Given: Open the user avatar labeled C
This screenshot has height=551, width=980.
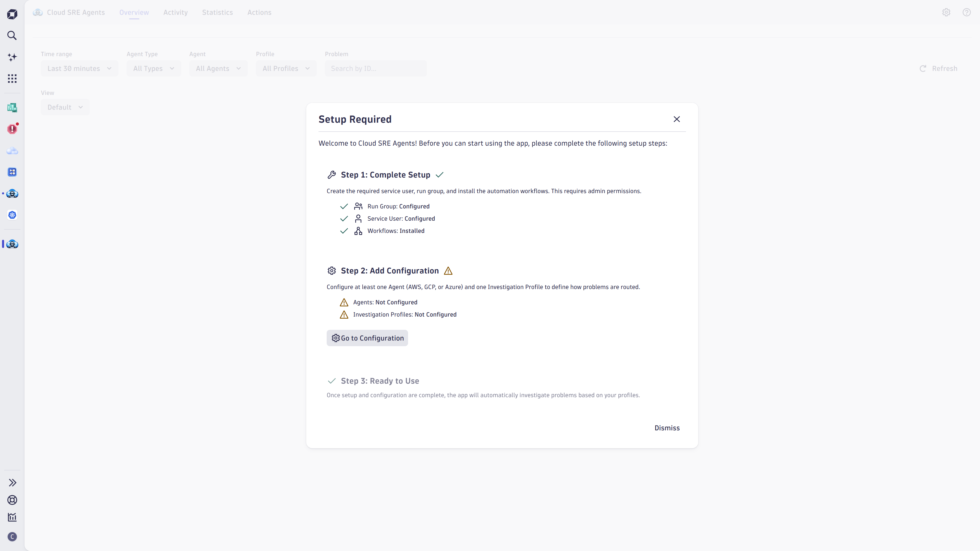Looking at the screenshot, I should click(12, 536).
